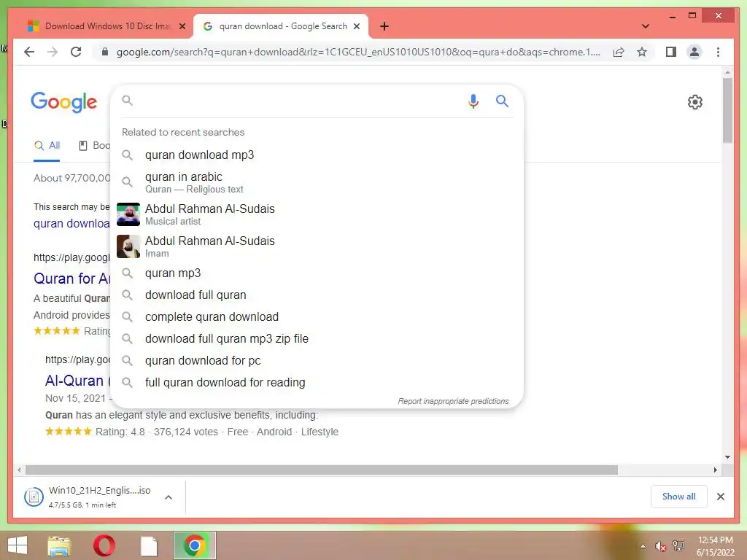Close the Download Windows 10 Disc Image tab
747x560 pixels.
pyautogui.click(x=182, y=26)
